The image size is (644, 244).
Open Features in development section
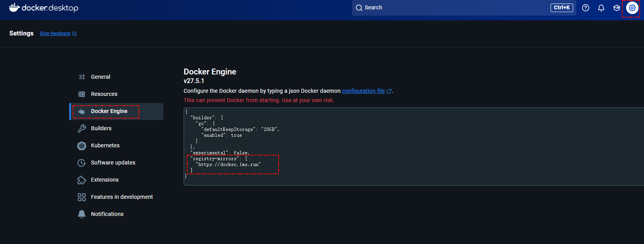tap(117, 197)
